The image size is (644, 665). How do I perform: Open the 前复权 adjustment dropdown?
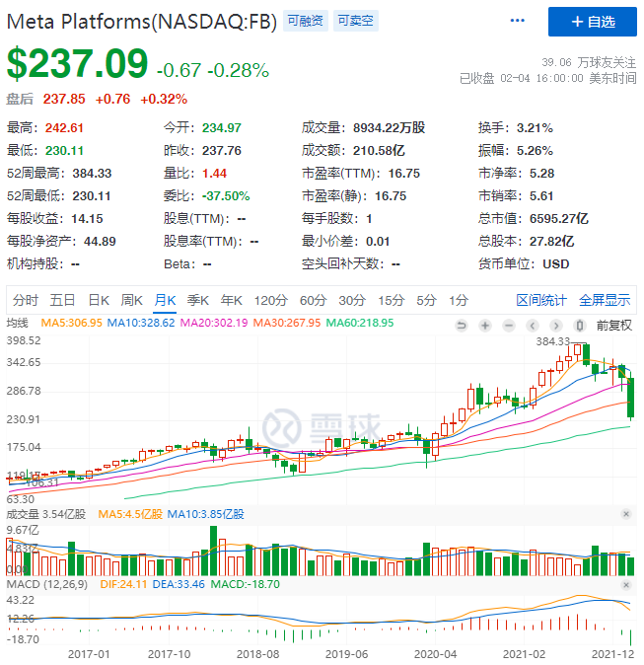pyautogui.click(x=613, y=326)
